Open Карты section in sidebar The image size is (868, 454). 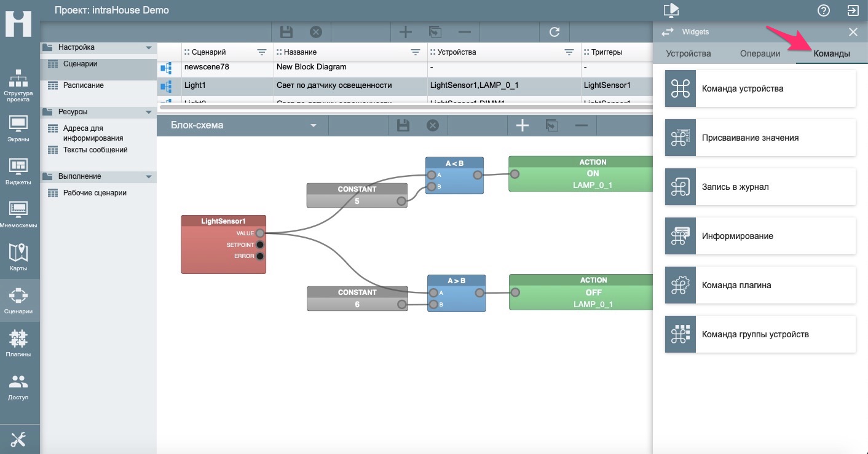(20, 257)
